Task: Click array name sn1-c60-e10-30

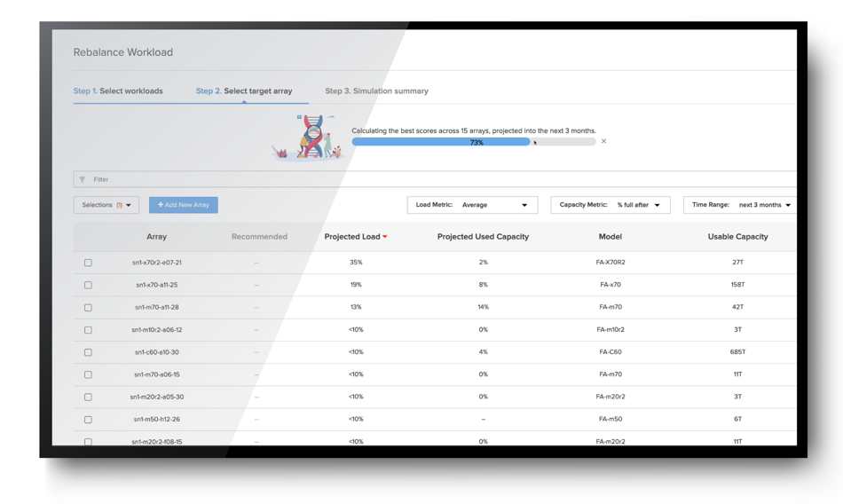Action: click(x=156, y=352)
